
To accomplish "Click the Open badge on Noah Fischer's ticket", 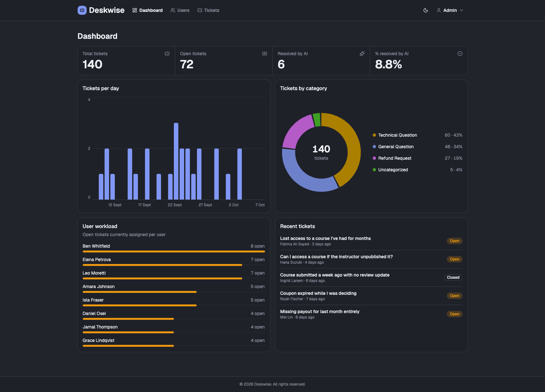I will pos(455,296).
